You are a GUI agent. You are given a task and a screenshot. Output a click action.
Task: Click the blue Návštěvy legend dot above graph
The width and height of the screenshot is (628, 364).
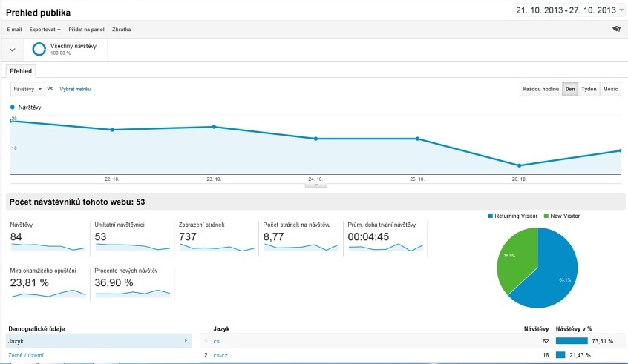(13, 107)
